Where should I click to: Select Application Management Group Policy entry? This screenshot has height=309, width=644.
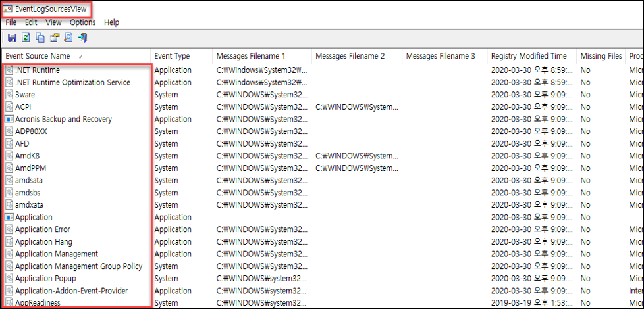(x=79, y=266)
